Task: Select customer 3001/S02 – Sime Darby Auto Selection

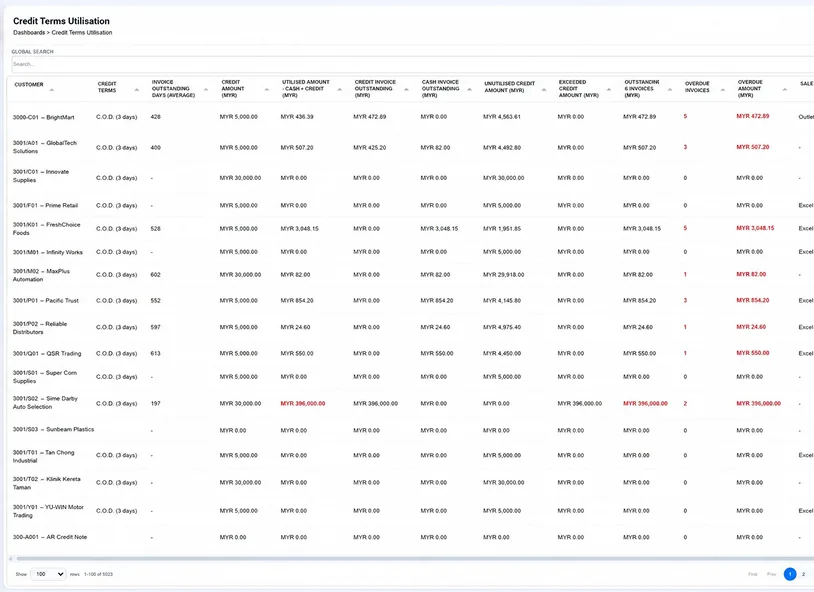Action: (45, 402)
